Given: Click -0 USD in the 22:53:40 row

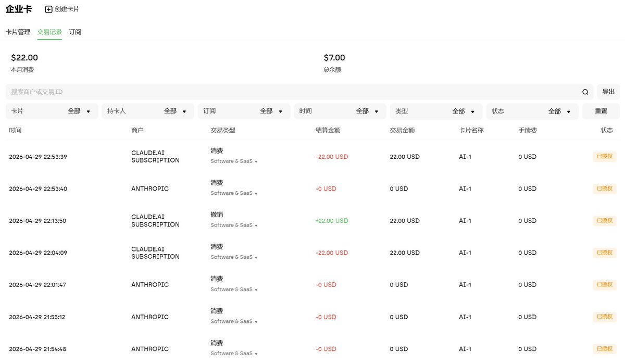Looking at the screenshot, I should click(326, 189).
